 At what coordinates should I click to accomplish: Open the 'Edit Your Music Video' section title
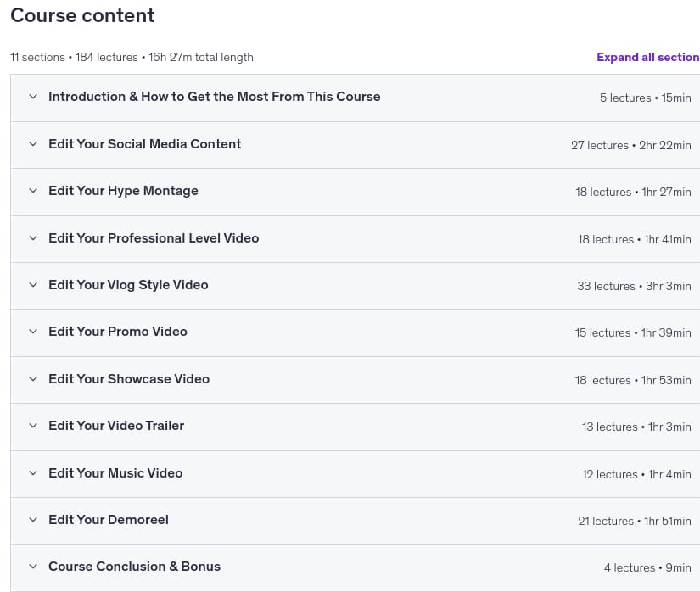pos(115,473)
